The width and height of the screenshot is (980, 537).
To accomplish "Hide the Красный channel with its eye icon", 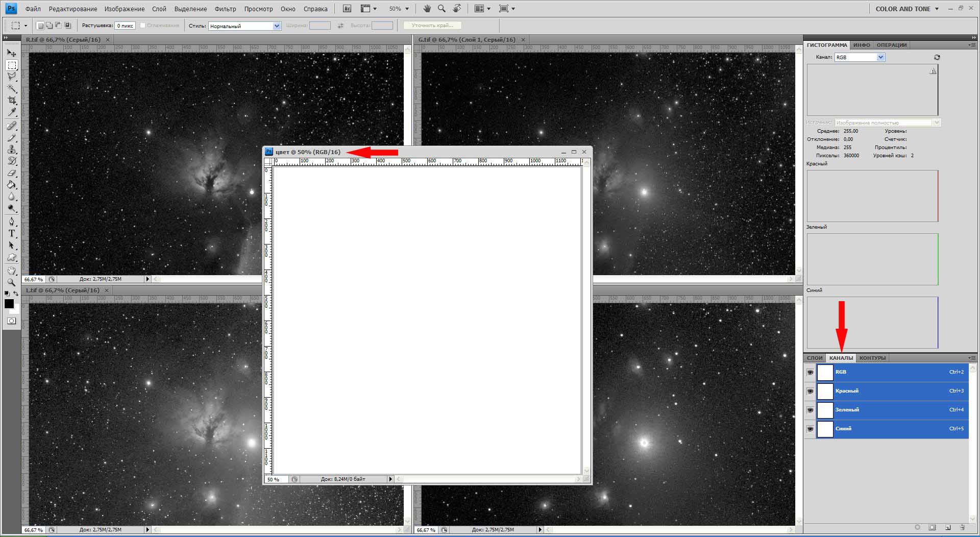I will coord(810,391).
